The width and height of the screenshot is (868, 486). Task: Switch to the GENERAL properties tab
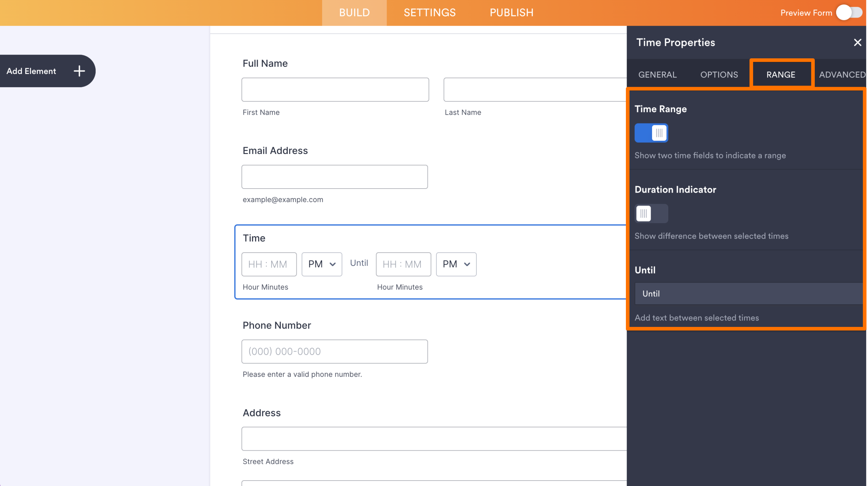657,74
